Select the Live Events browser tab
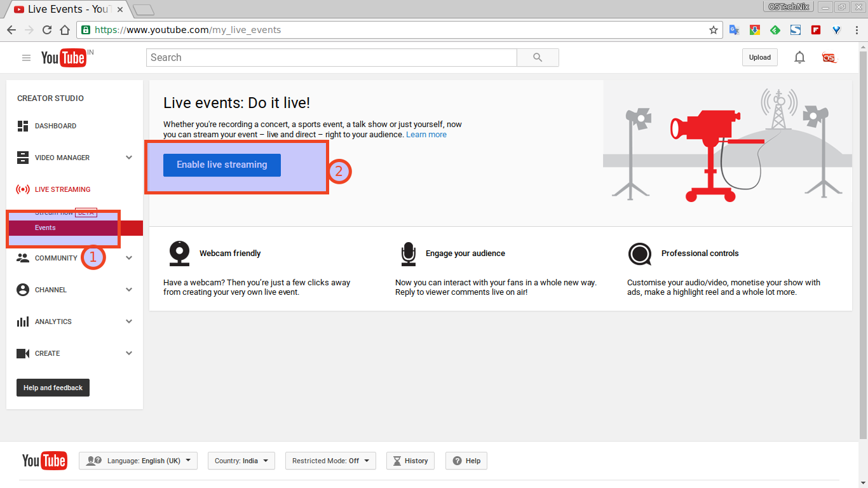Viewport: 868px width, 488px height. coord(67,9)
